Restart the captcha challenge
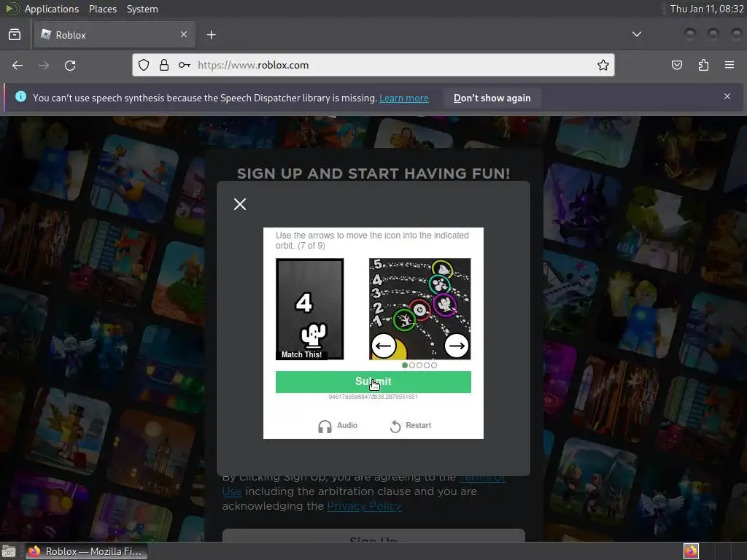 tap(410, 426)
